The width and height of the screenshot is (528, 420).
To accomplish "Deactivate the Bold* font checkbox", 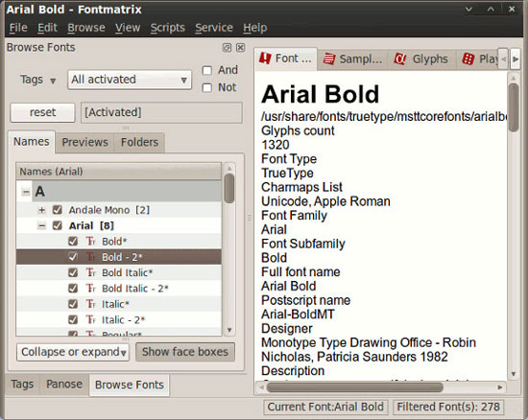I will (73, 241).
